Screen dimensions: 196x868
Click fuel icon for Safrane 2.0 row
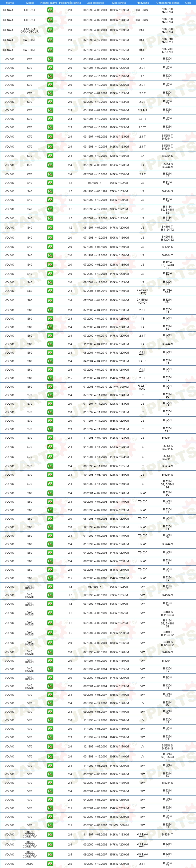50,40
